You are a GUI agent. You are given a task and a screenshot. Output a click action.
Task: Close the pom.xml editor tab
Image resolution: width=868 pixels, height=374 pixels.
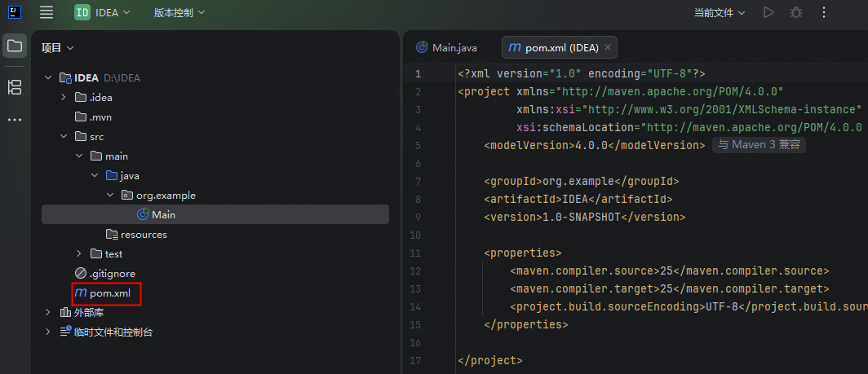point(607,47)
